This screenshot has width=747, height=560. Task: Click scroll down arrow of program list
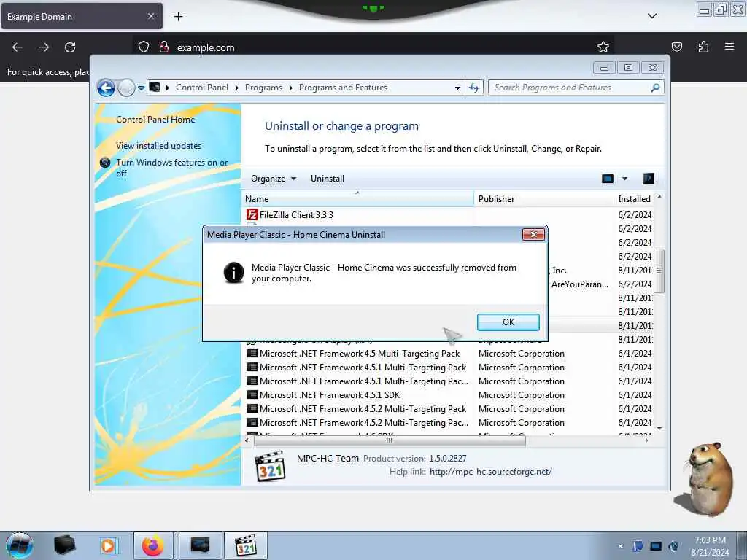click(659, 429)
